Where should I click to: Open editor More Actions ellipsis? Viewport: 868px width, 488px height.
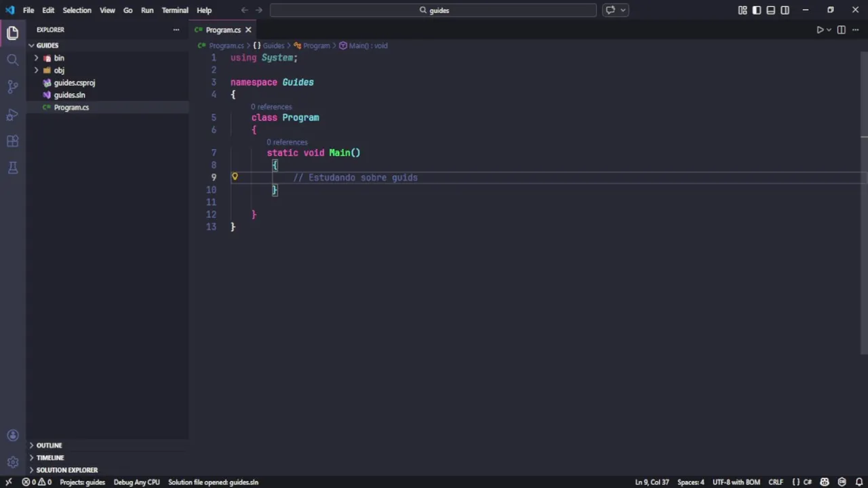(855, 30)
